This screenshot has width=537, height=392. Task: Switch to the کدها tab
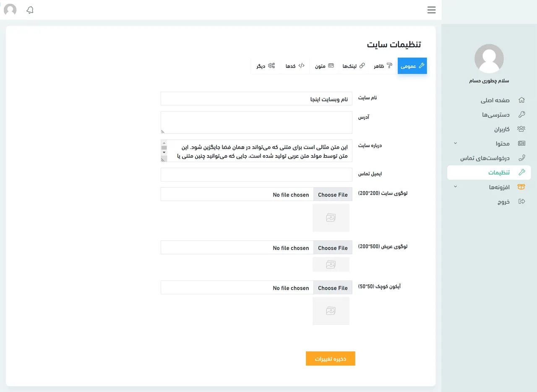[x=295, y=66]
